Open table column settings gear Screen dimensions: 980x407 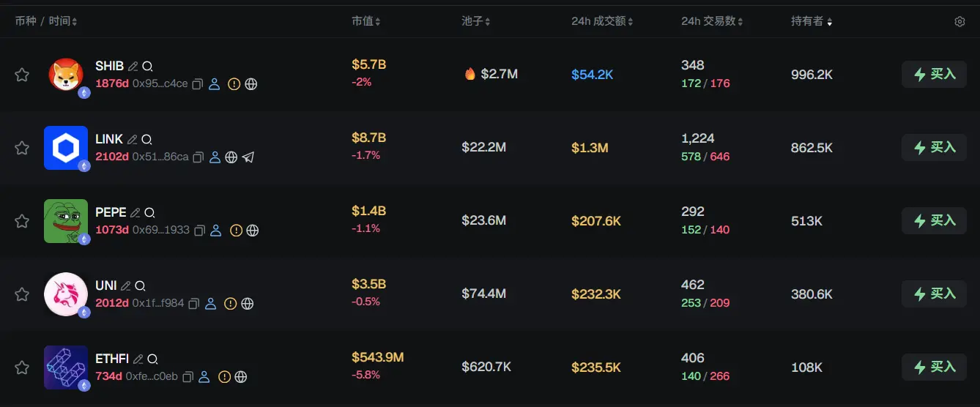(959, 22)
